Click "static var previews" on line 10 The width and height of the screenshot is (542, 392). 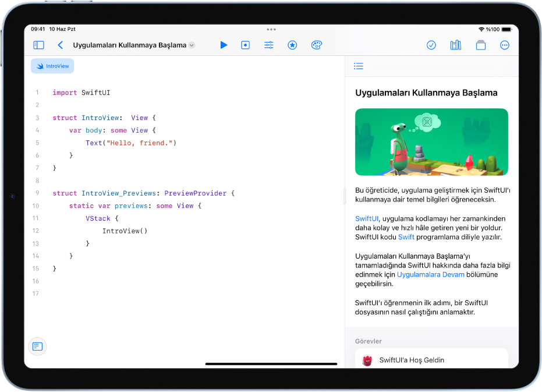(108, 206)
